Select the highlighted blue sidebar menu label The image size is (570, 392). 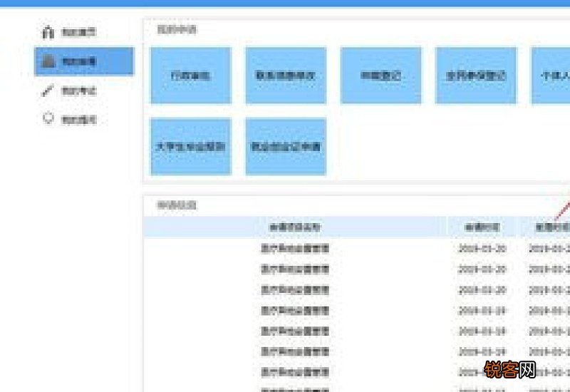[79, 61]
